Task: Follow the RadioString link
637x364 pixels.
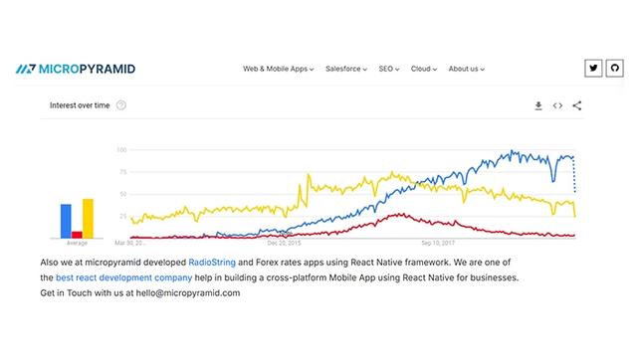Action: pos(212,263)
